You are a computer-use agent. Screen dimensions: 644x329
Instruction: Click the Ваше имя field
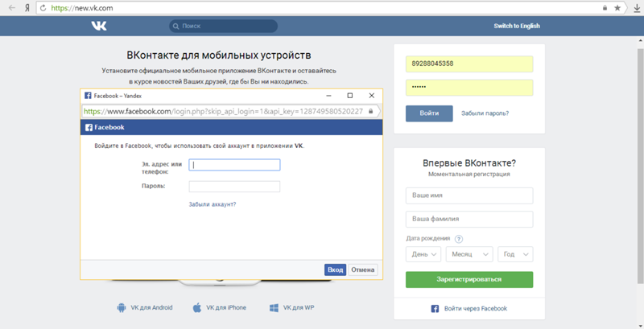click(x=469, y=195)
